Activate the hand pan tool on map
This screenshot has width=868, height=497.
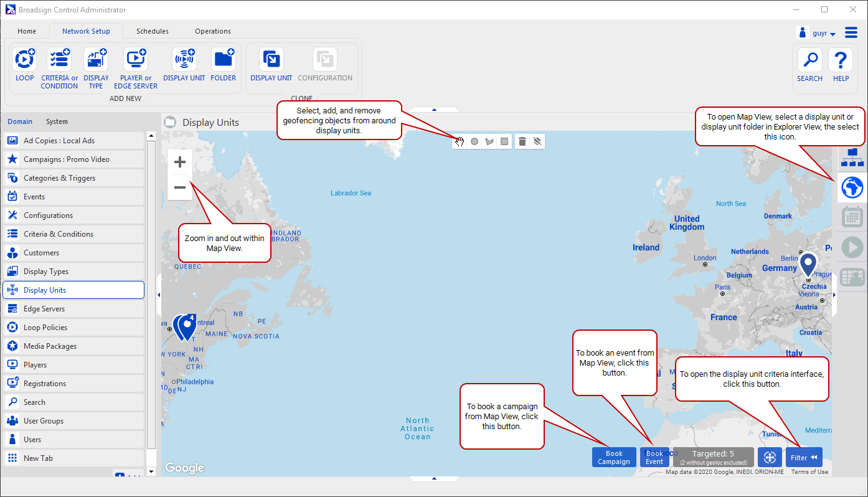coord(460,142)
